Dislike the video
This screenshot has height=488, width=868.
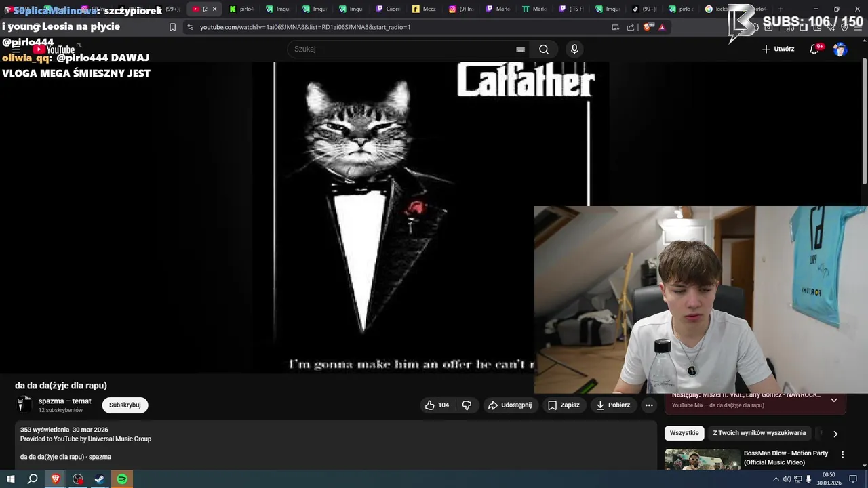point(467,405)
